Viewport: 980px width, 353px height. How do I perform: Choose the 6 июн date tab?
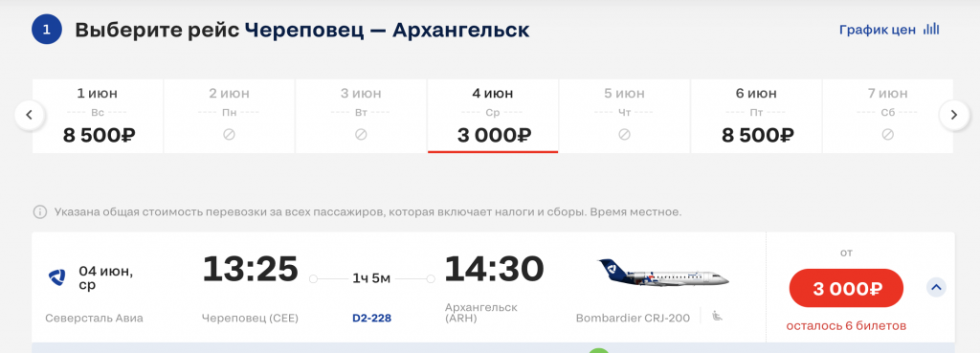(756, 116)
